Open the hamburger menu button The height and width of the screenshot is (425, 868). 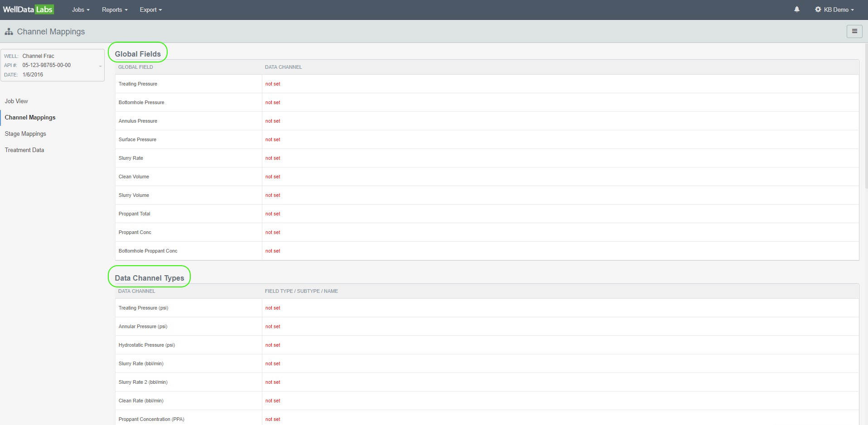(x=854, y=31)
